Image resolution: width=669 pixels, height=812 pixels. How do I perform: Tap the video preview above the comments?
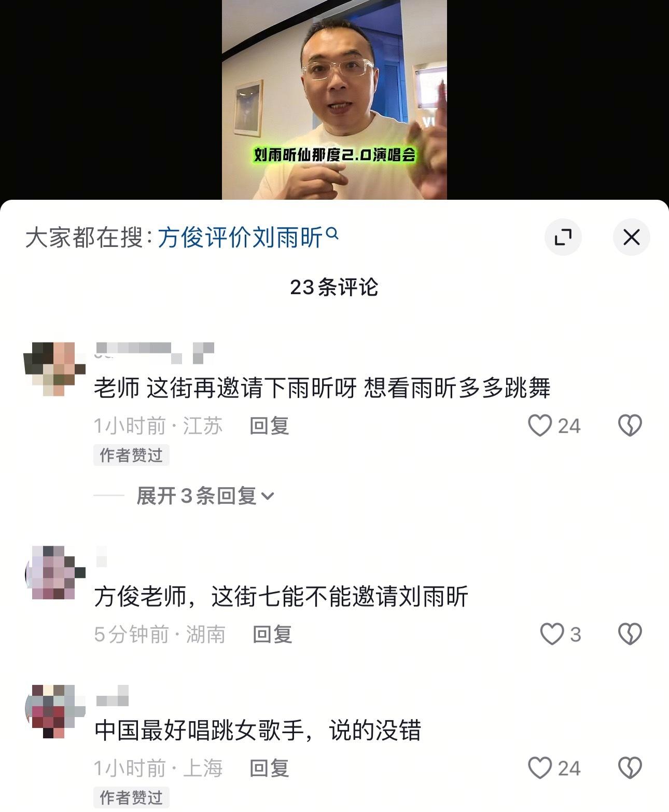(x=335, y=100)
